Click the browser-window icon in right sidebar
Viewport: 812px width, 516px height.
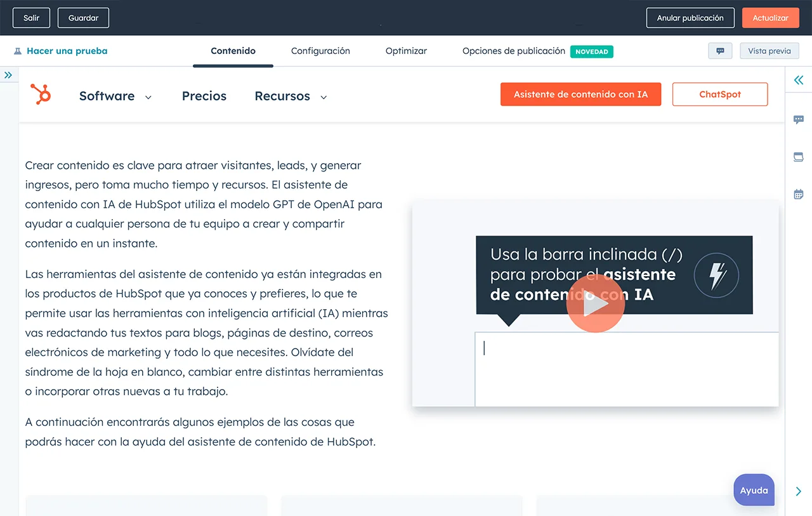coord(799,157)
